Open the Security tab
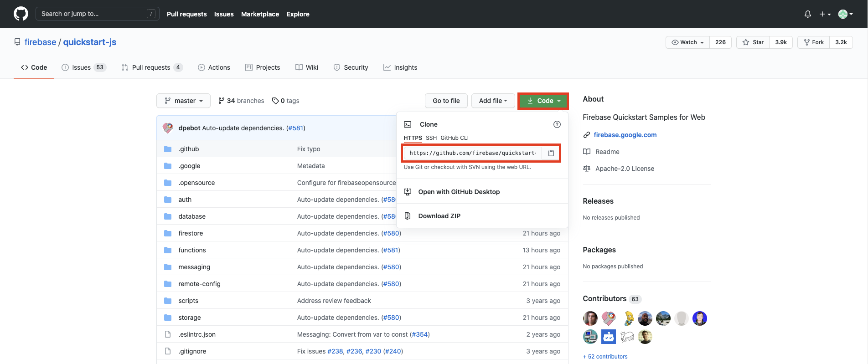Viewport: 868px width, 364px height. coord(351,67)
